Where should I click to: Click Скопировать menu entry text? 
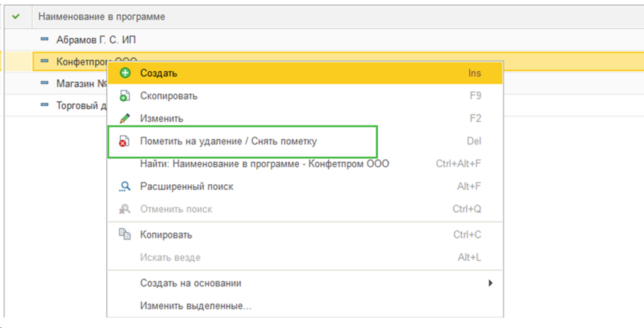(x=169, y=96)
